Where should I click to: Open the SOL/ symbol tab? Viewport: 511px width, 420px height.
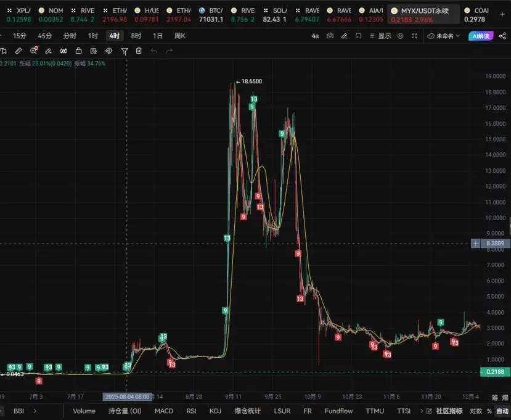pos(275,15)
